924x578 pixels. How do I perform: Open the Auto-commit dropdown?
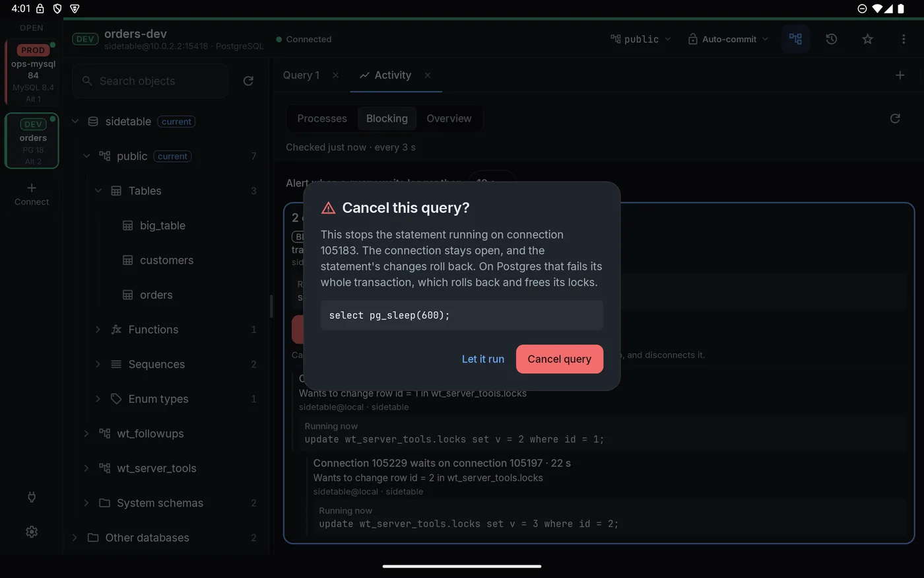pyautogui.click(x=729, y=39)
